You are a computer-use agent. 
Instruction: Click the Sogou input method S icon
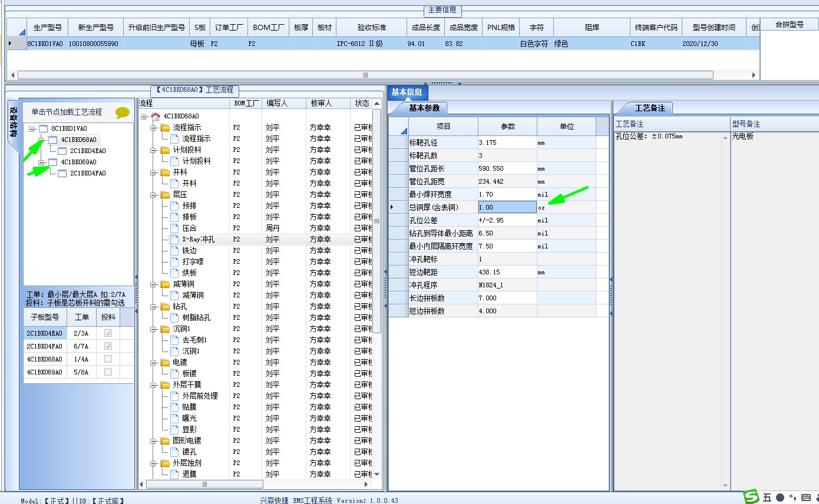pos(751,497)
